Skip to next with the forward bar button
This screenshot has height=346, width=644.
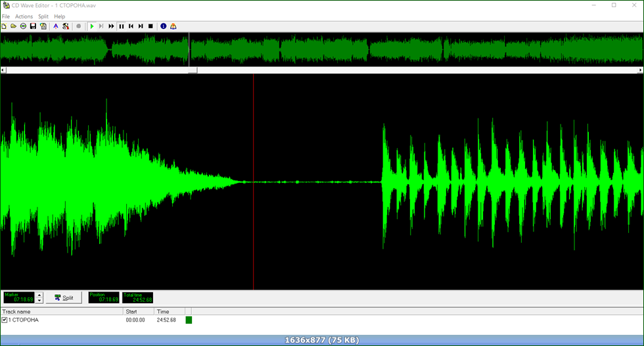click(x=141, y=26)
